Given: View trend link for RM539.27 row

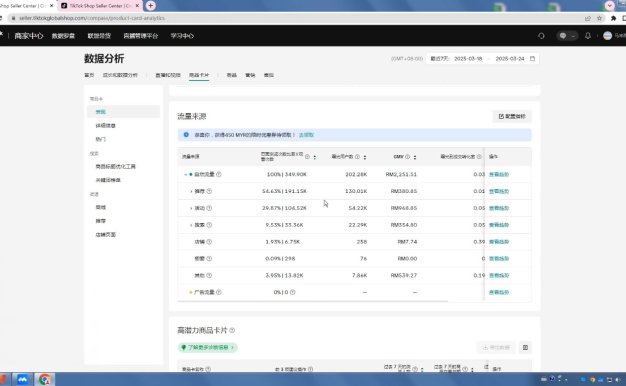Looking at the screenshot, I should click(x=499, y=275).
